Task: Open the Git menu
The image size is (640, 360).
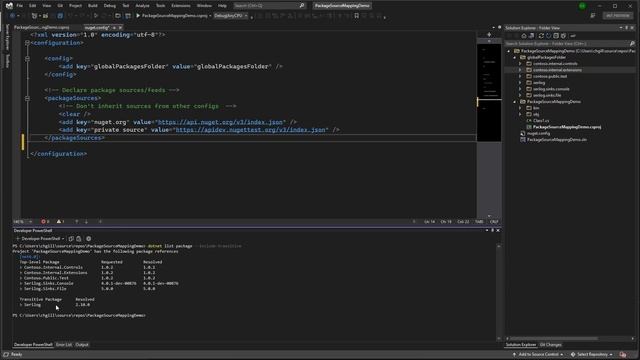Action: 60,6
